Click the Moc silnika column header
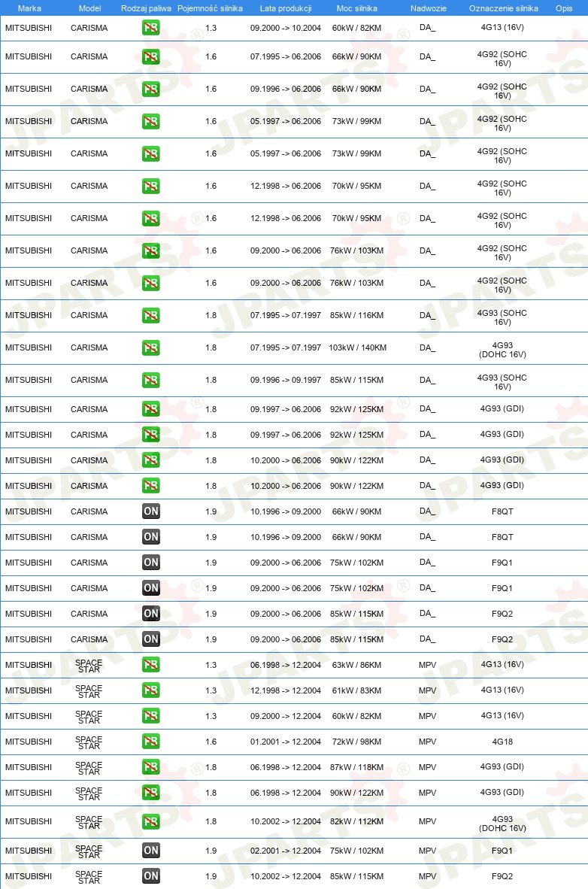This screenshot has height=889, width=588. (x=356, y=8)
